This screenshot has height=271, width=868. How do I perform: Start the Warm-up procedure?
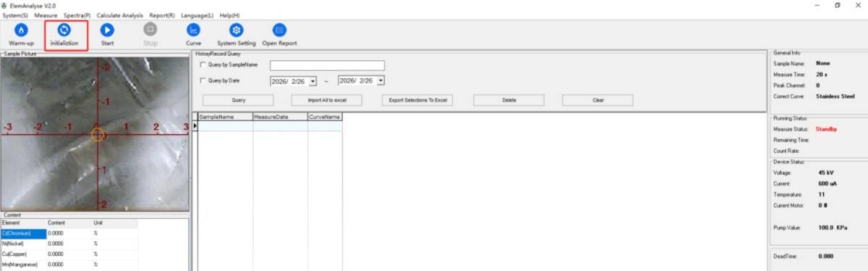pyautogui.click(x=21, y=34)
